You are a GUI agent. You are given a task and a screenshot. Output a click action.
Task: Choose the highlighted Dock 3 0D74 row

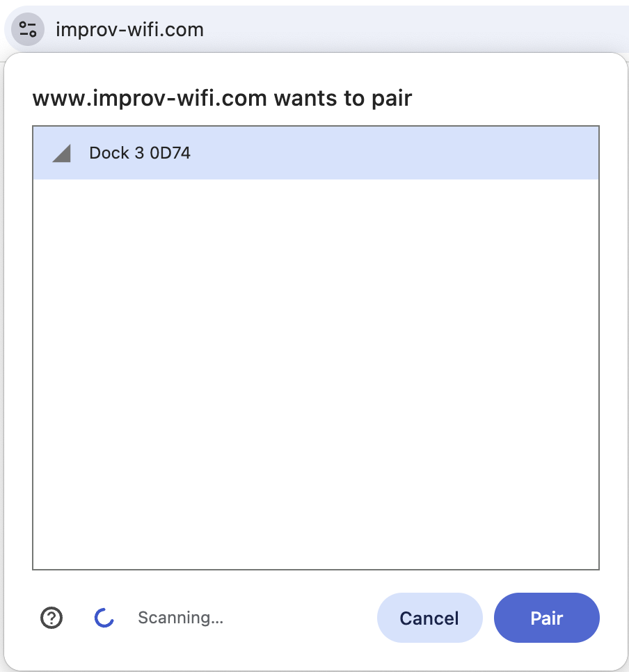[316, 153]
